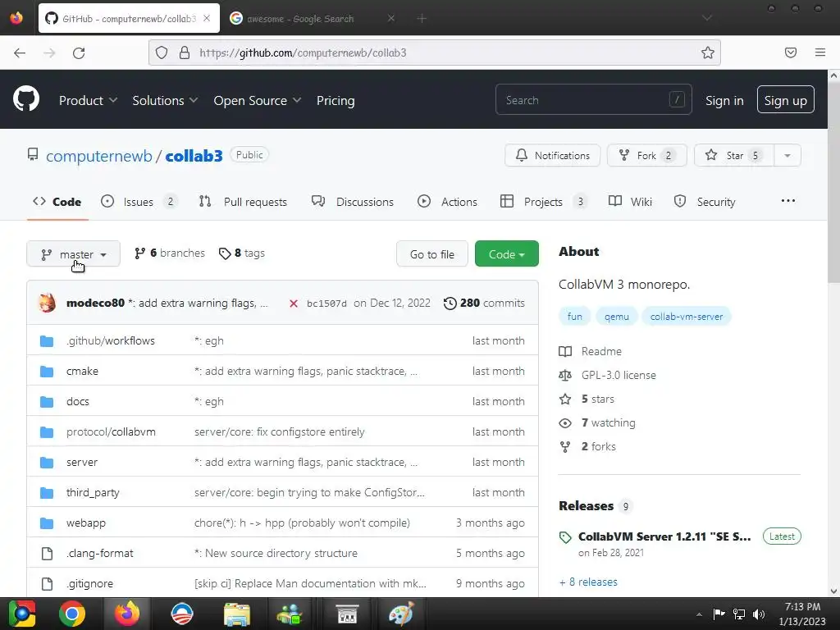Click the Go to file button

tap(431, 254)
